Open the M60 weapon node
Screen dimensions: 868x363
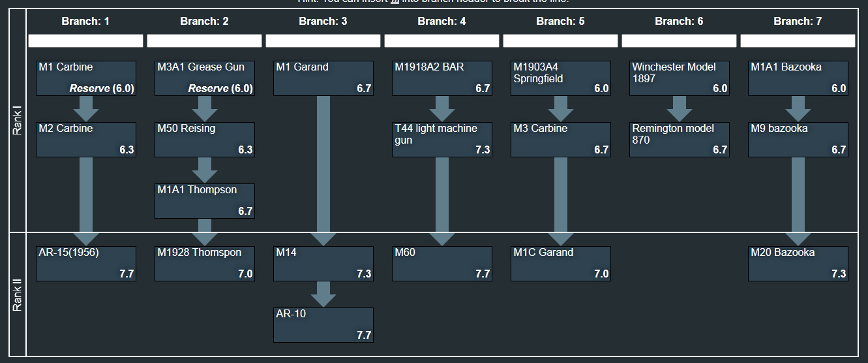tap(442, 264)
